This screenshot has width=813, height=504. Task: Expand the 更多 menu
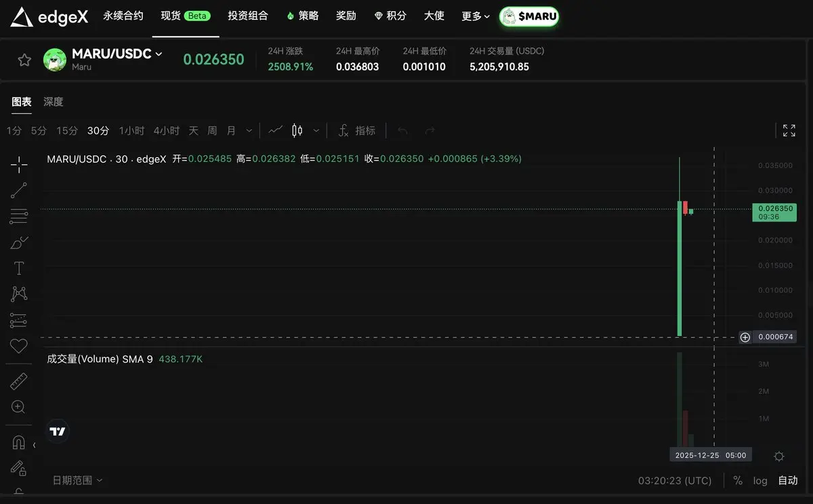pos(476,16)
